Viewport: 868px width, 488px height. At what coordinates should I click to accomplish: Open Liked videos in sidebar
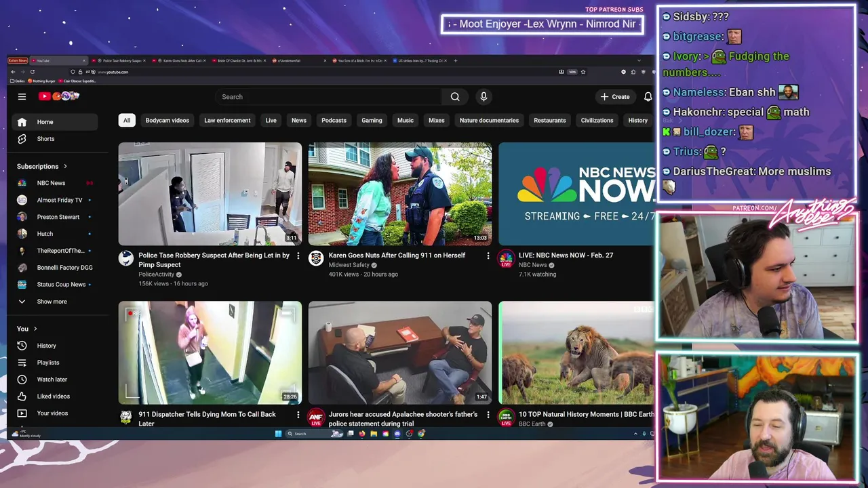tap(54, 396)
